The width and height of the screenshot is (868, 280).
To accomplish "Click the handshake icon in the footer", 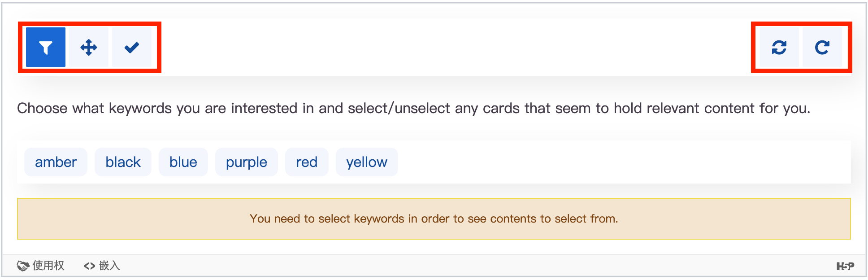I will pos(23,266).
